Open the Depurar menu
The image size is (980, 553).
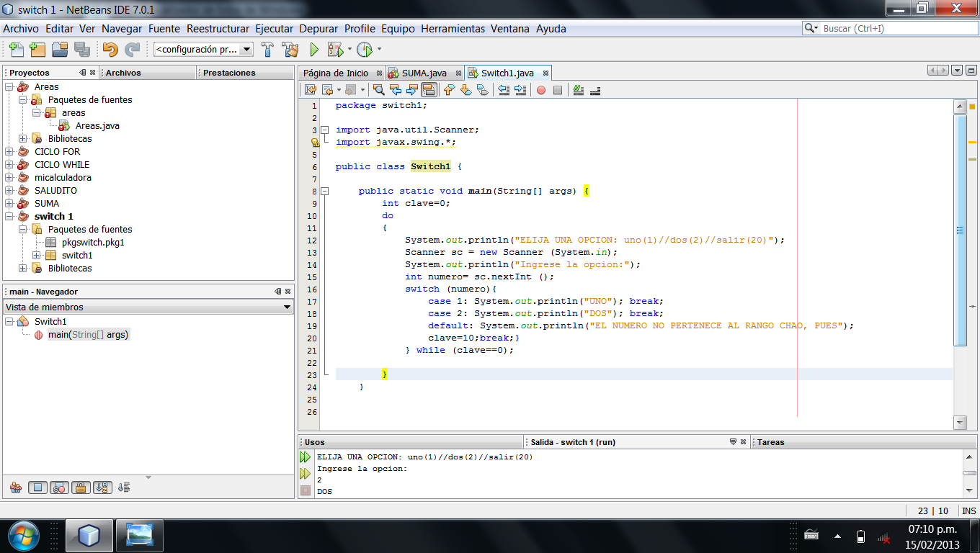coord(318,29)
